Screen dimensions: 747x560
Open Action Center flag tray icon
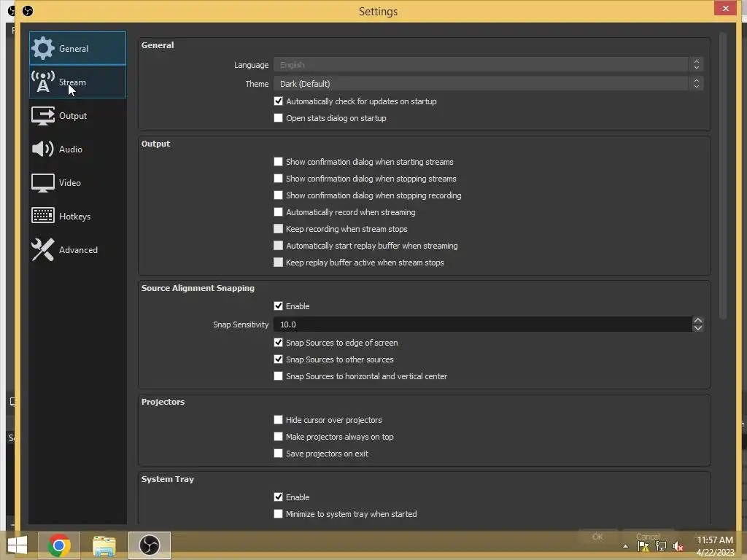[643, 547]
